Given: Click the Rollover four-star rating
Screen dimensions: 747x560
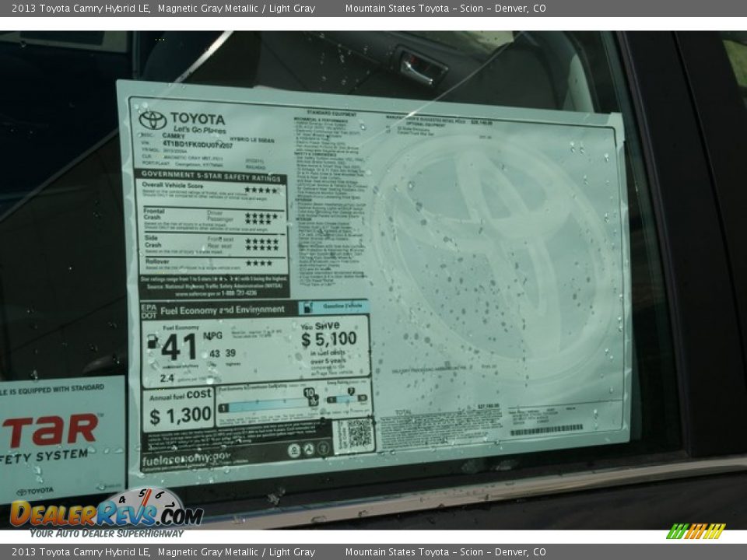Looking at the screenshot, I should coord(259,263).
